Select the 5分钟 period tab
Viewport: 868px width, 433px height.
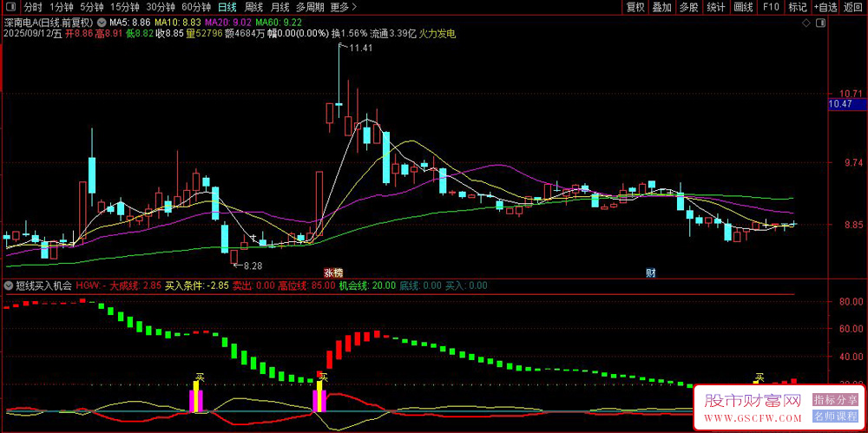(91, 7)
